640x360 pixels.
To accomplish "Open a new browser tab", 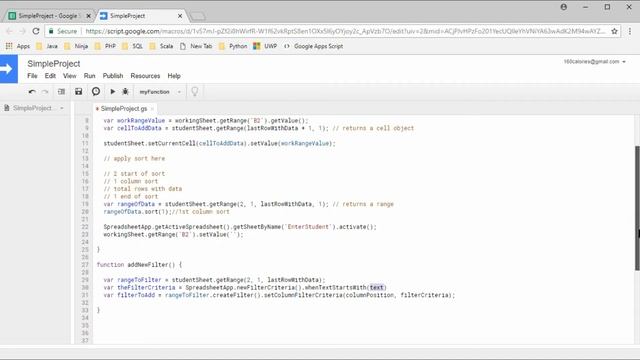I will (x=198, y=16).
